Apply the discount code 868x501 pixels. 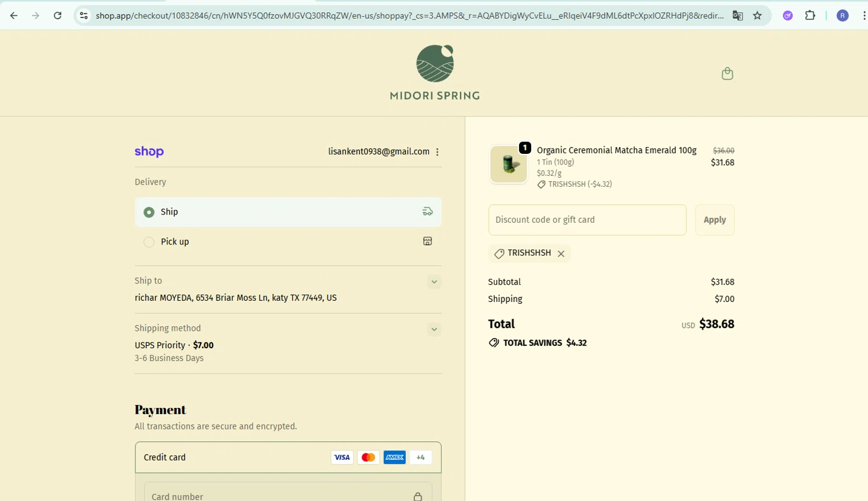(x=715, y=220)
